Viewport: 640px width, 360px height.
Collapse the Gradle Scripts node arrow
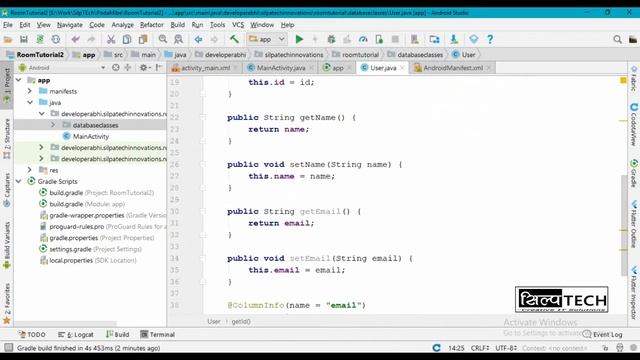19,181
